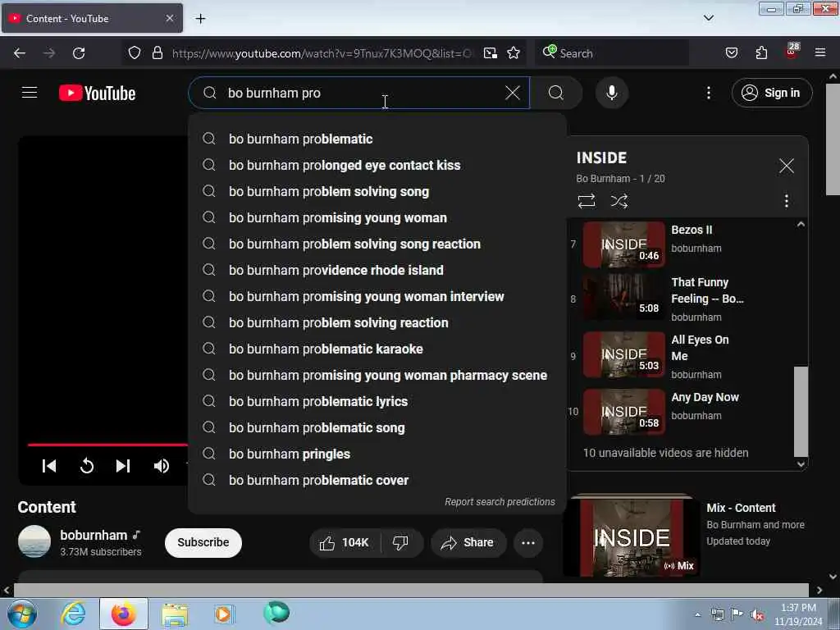Launch Internet Explorer from the taskbar
Image resolution: width=840 pixels, height=630 pixels.
73,614
